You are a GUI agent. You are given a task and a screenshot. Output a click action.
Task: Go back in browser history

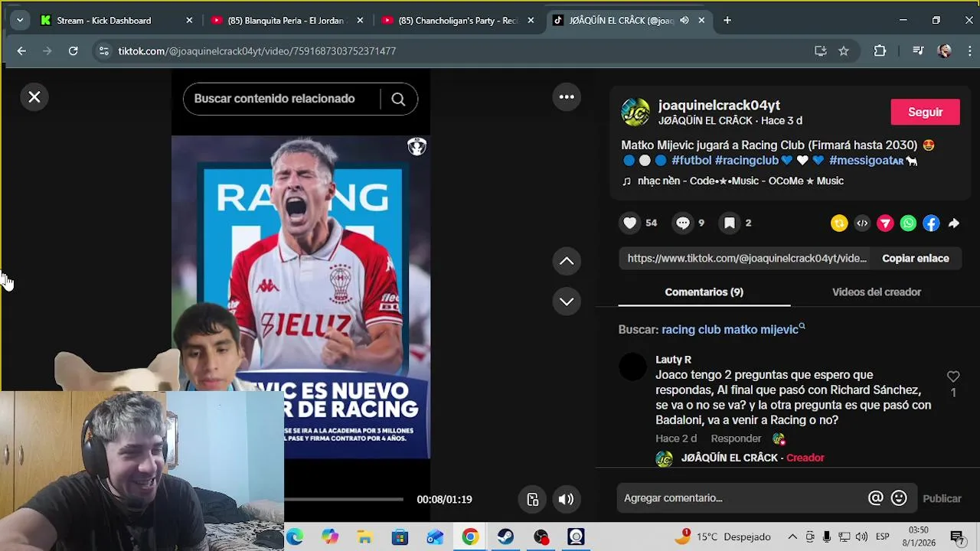[21, 51]
